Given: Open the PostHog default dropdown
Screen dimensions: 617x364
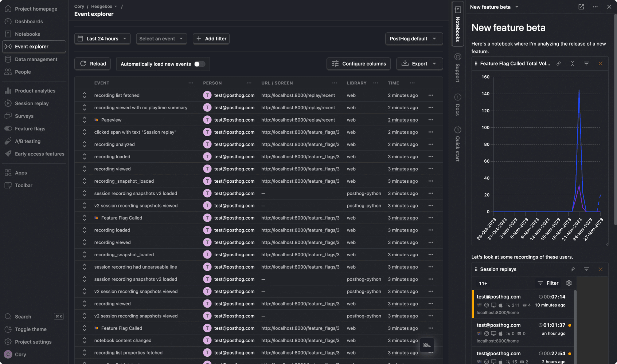Looking at the screenshot, I should (414, 39).
